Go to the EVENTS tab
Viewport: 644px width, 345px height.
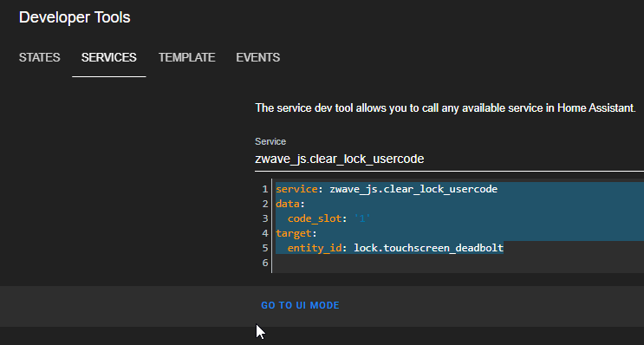coord(258,57)
